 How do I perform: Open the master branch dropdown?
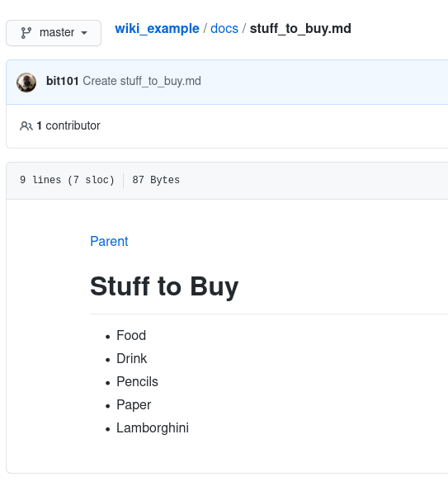click(x=54, y=33)
